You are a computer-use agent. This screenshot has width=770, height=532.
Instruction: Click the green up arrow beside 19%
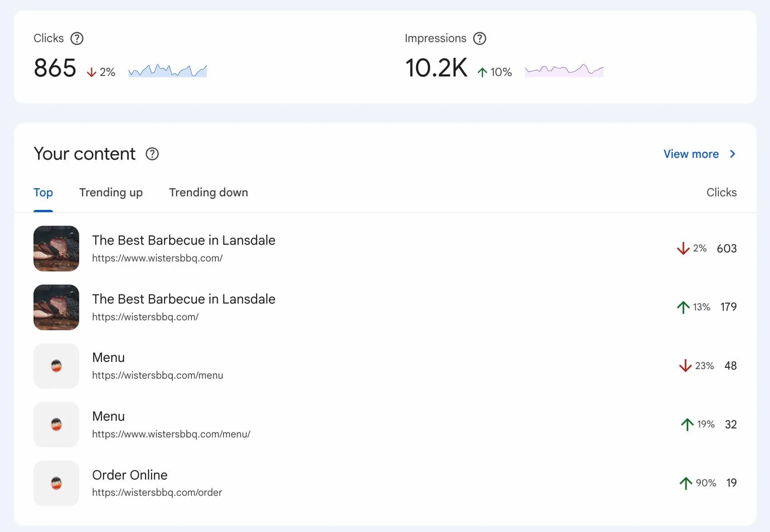click(x=687, y=424)
